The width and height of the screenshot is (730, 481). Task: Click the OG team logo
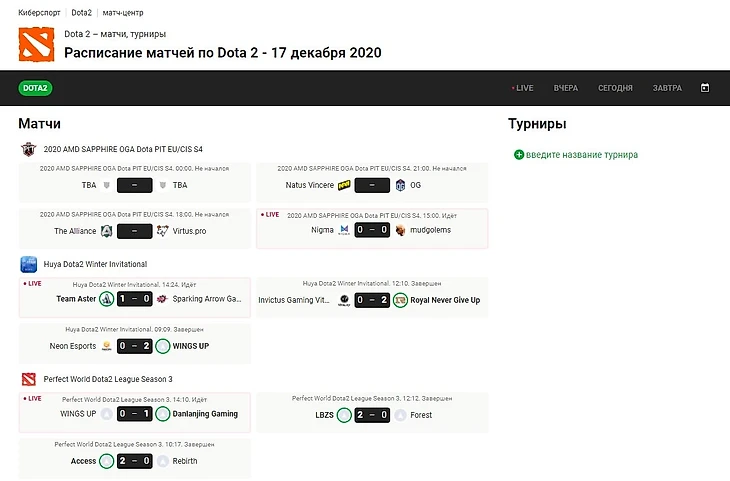(x=400, y=185)
